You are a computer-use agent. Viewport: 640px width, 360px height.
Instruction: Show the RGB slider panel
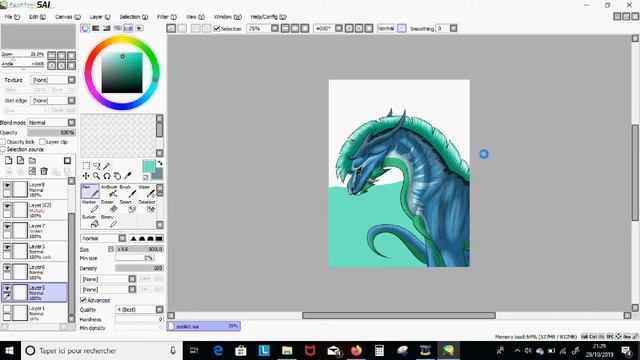[x=96, y=28]
